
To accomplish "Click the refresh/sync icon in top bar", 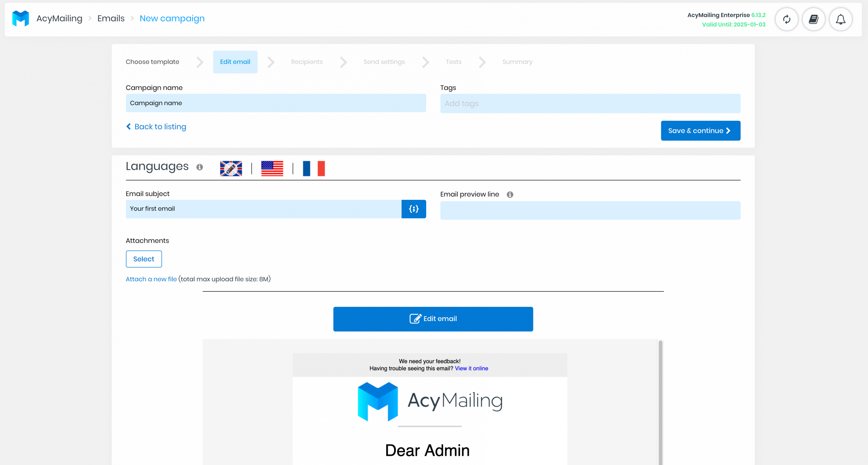I will (787, 19).
